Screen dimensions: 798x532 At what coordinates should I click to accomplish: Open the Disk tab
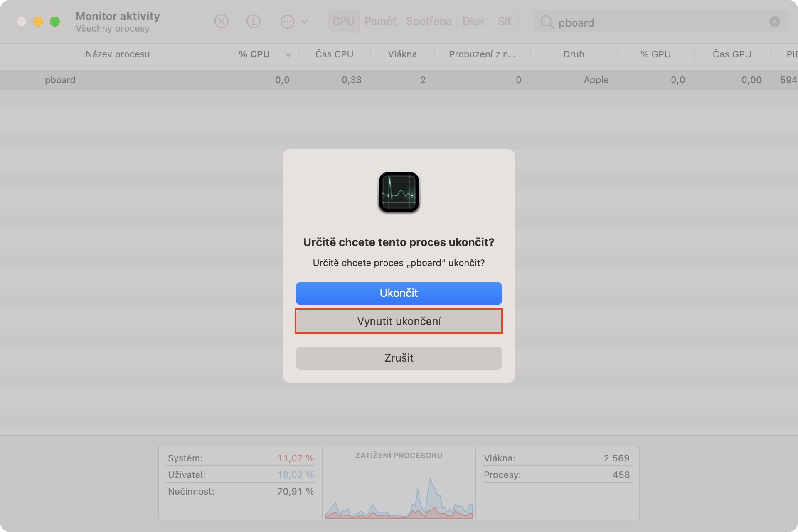pos(473,21)
